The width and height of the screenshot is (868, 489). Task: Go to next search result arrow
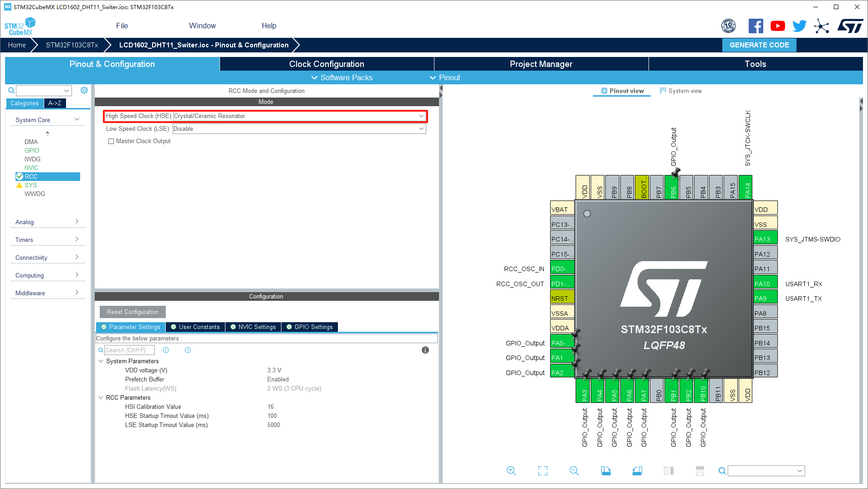pyautogui.click(x=188, y=350)
